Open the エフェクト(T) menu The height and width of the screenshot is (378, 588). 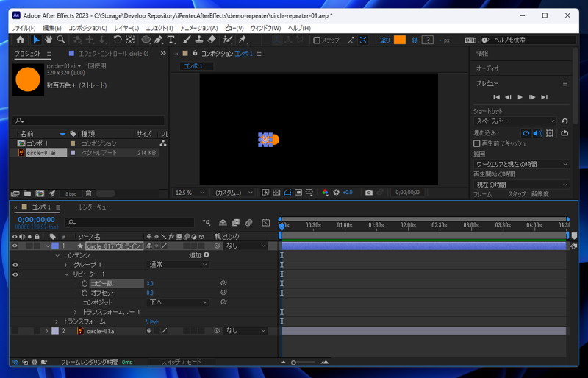click(159, 28)
